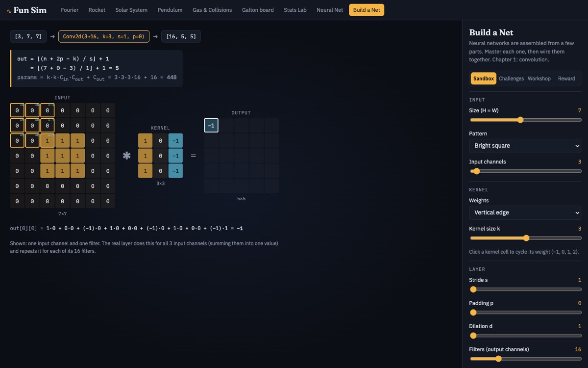The height and width of the screenshot is (368, 588).
Task: Select the highlighted −1 output cell
Action: [x=211, y=126]
